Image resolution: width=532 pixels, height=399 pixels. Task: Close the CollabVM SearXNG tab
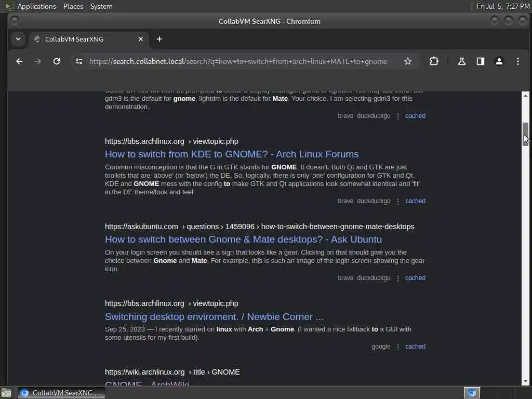140,39
